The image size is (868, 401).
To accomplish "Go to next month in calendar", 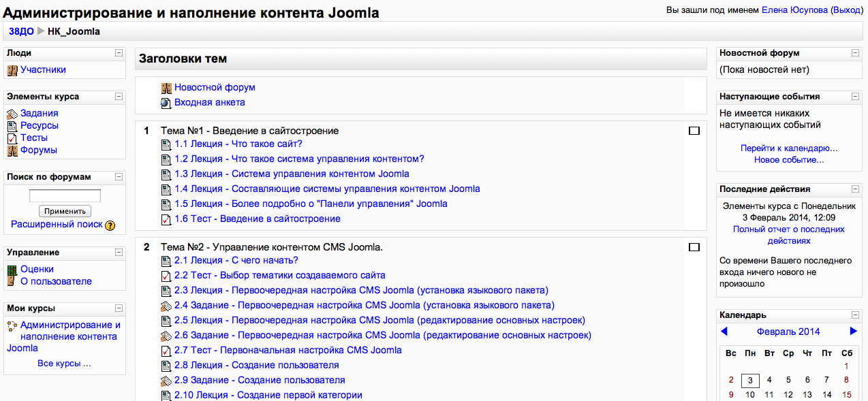I will click(x=853, y=332).
